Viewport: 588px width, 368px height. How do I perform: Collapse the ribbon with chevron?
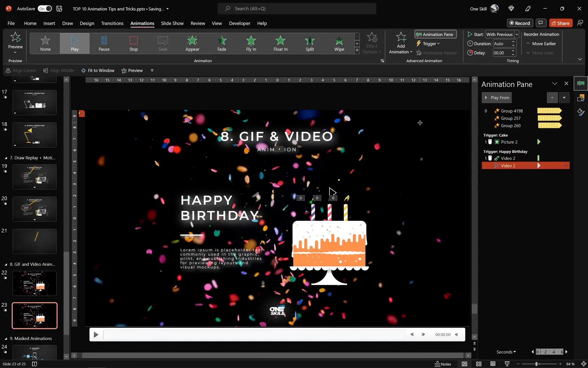(x=580, y=59)
